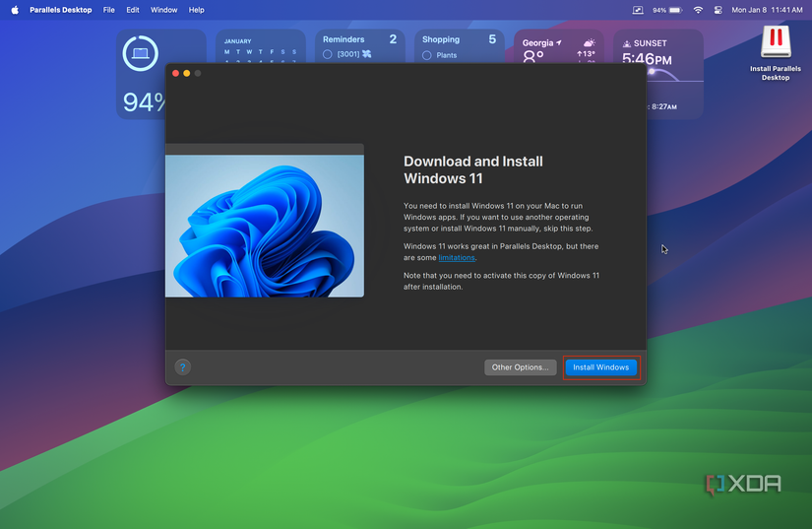
Task: Click the 94% battery percentage in menu bar
Action: point(659,10)
